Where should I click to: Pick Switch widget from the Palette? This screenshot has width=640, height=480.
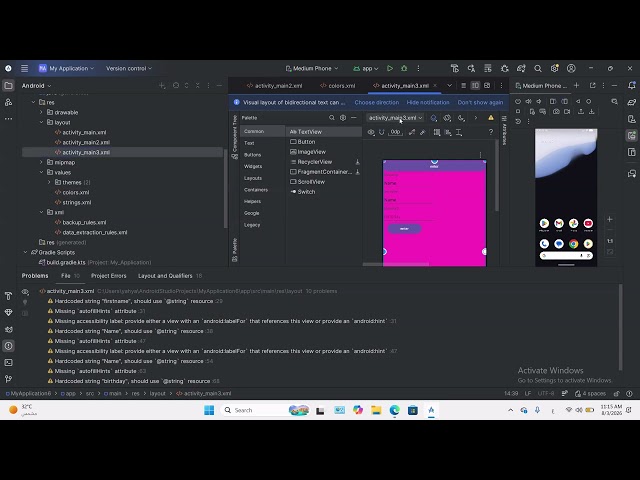click(302, 192)
